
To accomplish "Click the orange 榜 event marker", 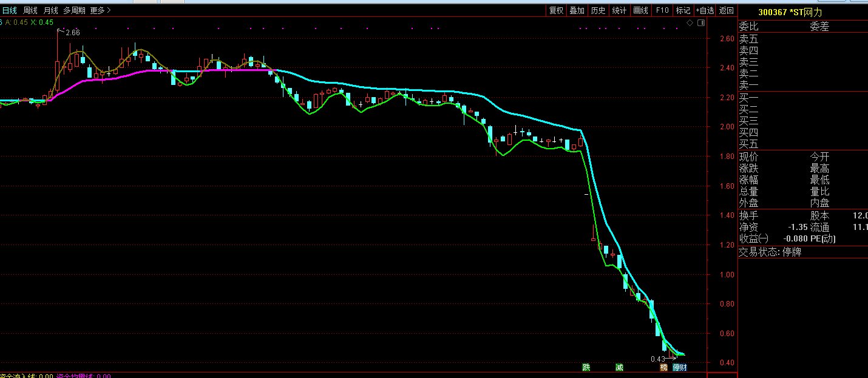I will point(664,367).
